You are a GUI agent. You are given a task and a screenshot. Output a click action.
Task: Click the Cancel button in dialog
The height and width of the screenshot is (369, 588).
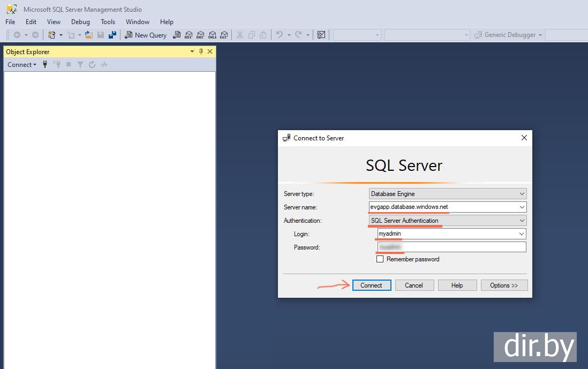click(414, 285)
